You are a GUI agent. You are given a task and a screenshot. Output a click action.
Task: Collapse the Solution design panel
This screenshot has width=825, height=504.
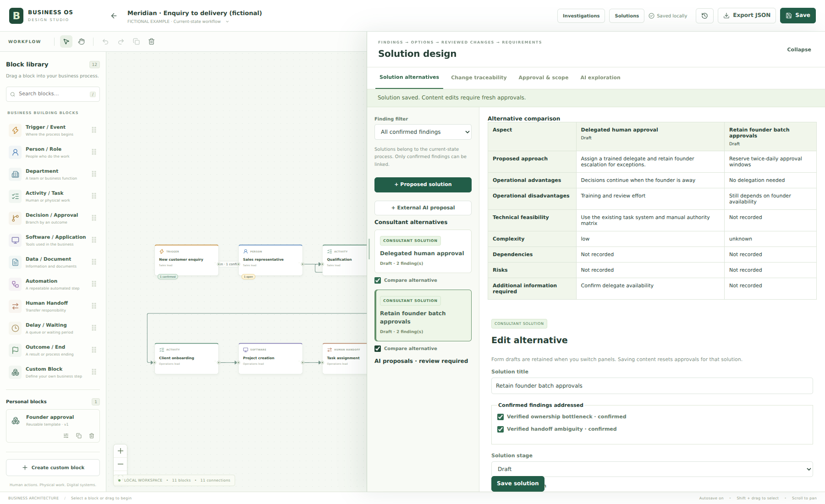pyautogui.click(x=799, y=49)
